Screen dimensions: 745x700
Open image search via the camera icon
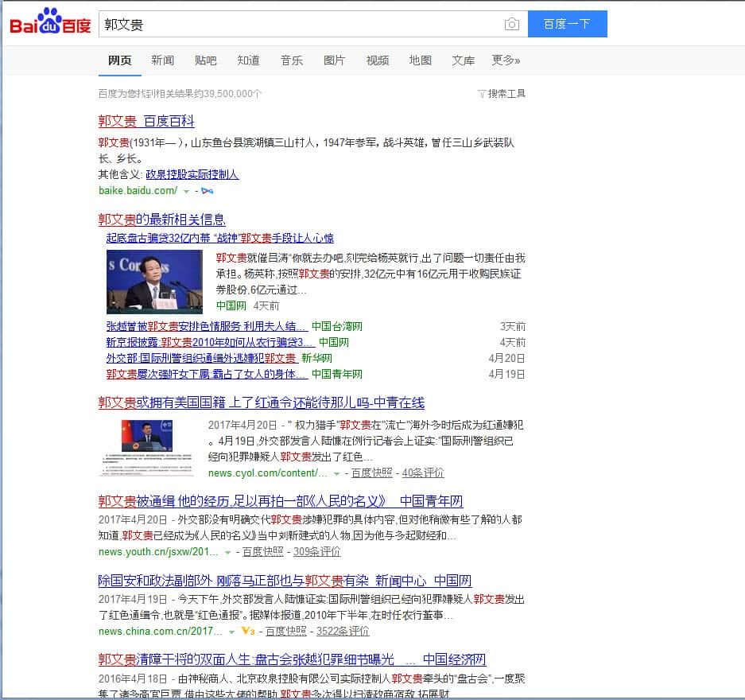pyautogui.click(x=512, y=24)
